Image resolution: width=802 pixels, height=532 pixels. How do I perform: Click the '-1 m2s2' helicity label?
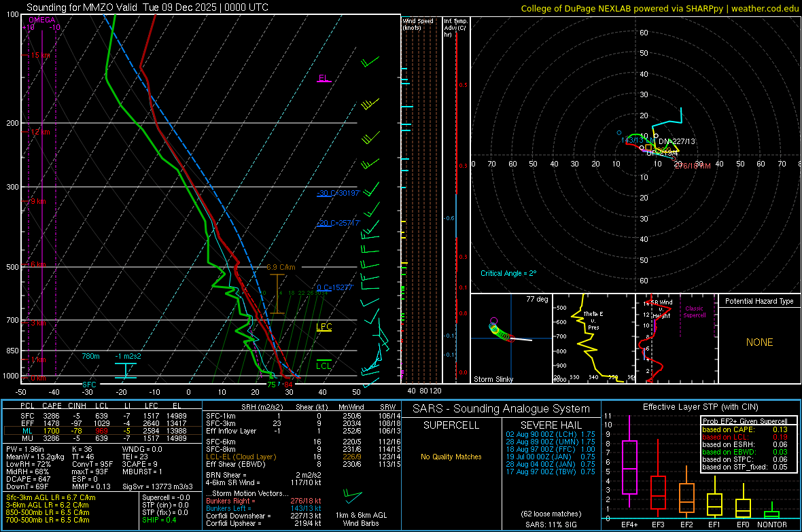click(x=128, y=356)
